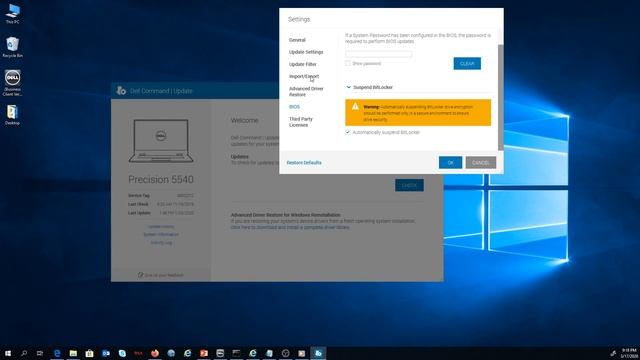Click the yellow warning triangle icon
Viewport: 640px width, 360px height.
(x=355, y=106)
